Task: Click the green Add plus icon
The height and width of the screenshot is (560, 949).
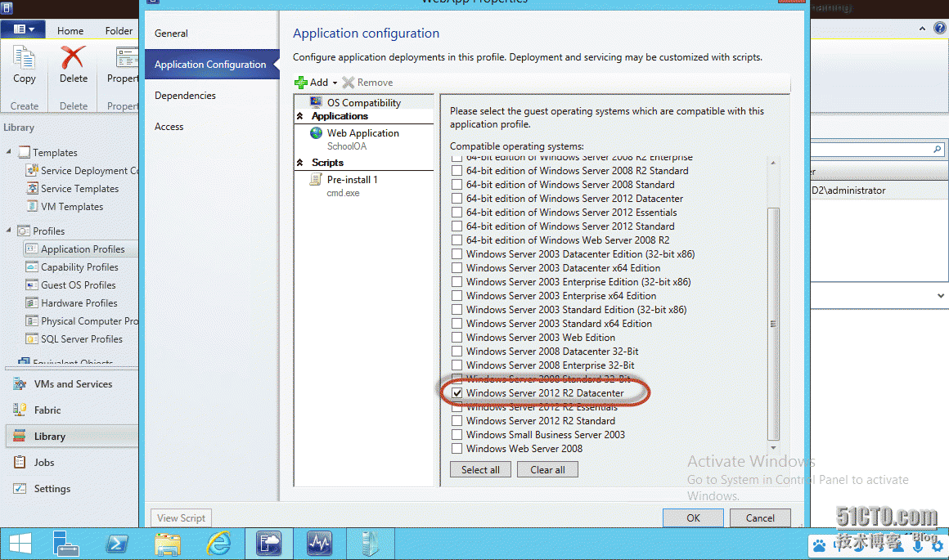Action: tap(301, 83)
